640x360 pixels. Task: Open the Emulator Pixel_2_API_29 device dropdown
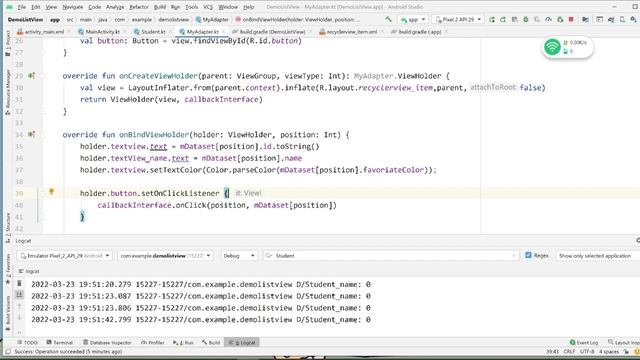[x=64, y=256]
